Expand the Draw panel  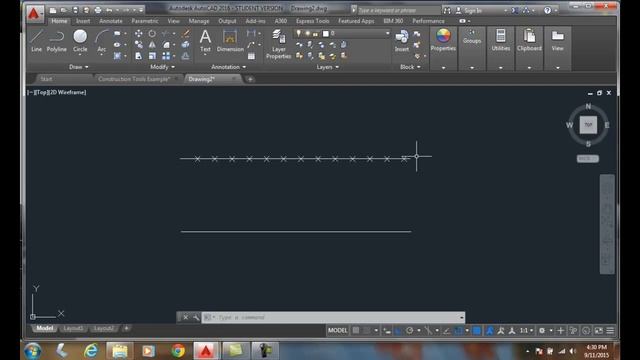(x=78, y=67)
